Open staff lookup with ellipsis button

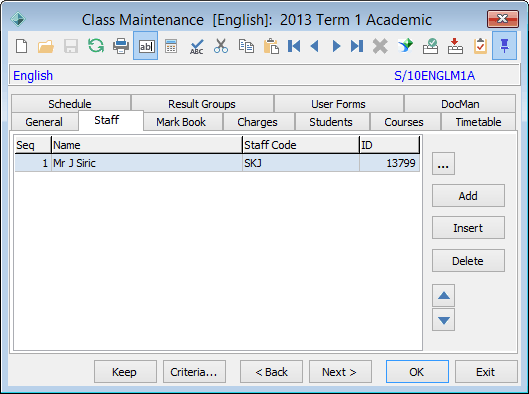(443, 164)
